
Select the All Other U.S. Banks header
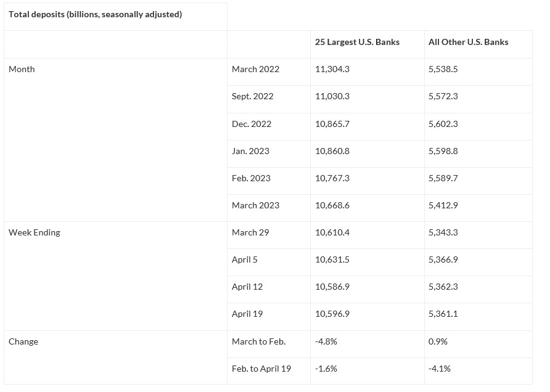[x=468, y=42]
